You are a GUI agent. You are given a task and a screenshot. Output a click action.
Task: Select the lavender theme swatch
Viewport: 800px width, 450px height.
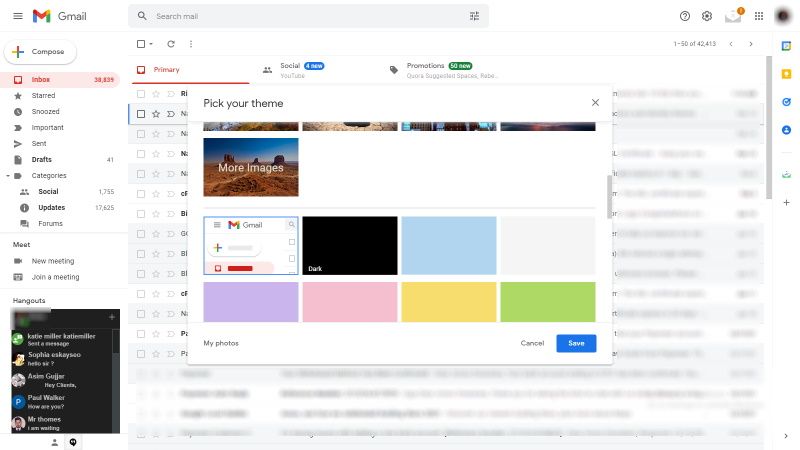251,302
